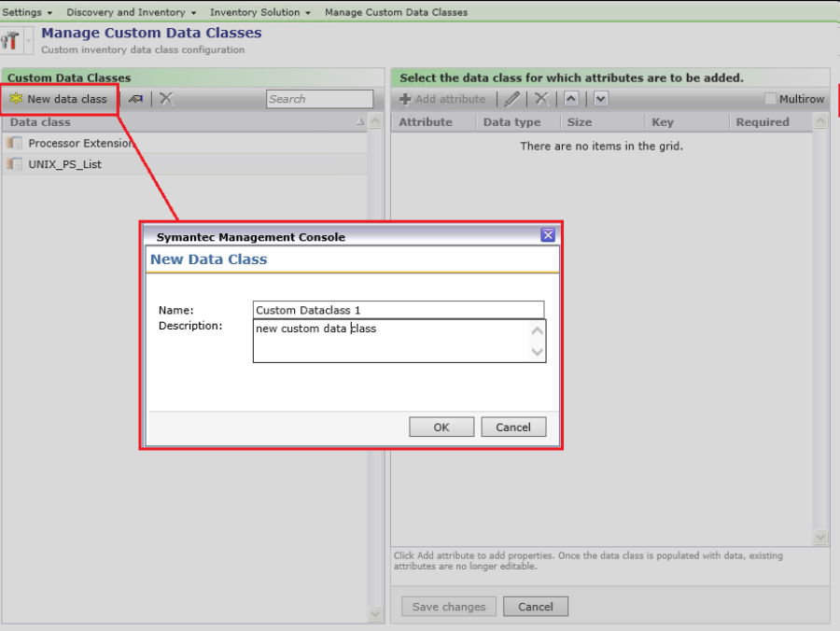Click the import data class icon
The width and height of the screenshot is (840, 631).
135,99
